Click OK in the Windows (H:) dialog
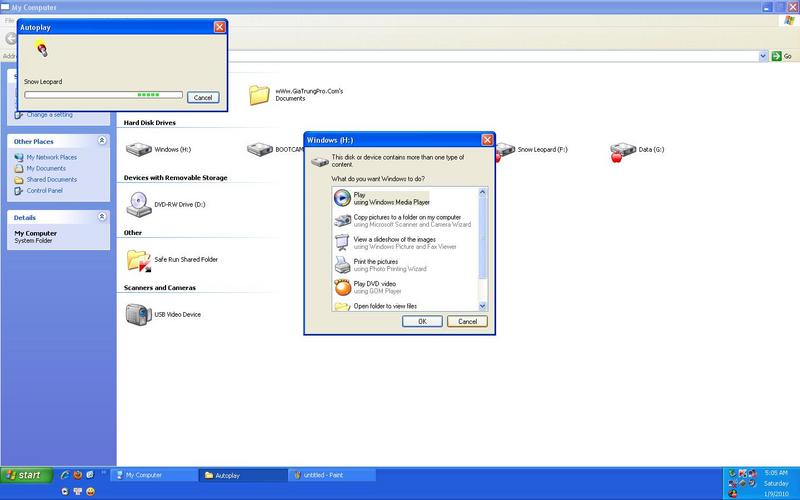The height and width of the screenshot is (500, 800). (422, 321)
